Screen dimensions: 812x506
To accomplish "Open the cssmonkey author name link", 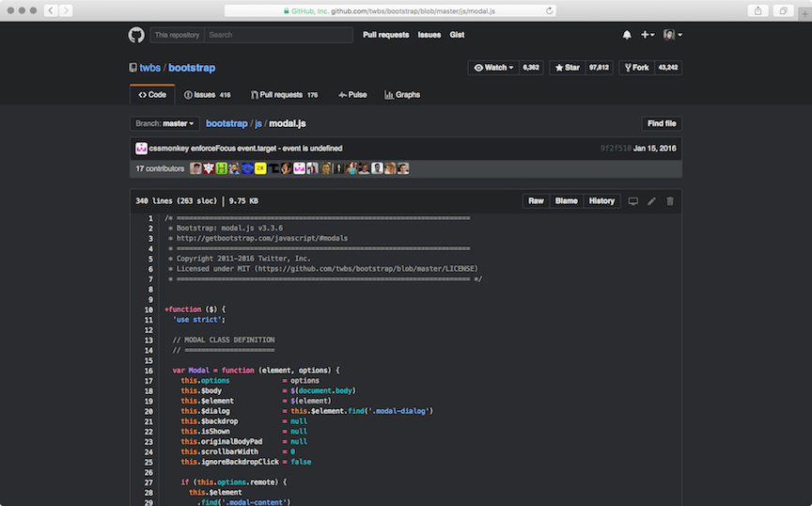I will [x=169, y=149].
